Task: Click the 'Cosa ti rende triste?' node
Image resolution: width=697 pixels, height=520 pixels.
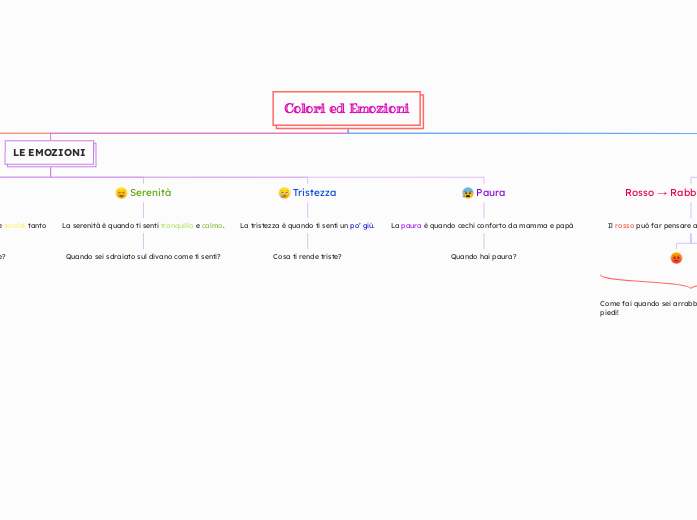Action: pos(307,256)
